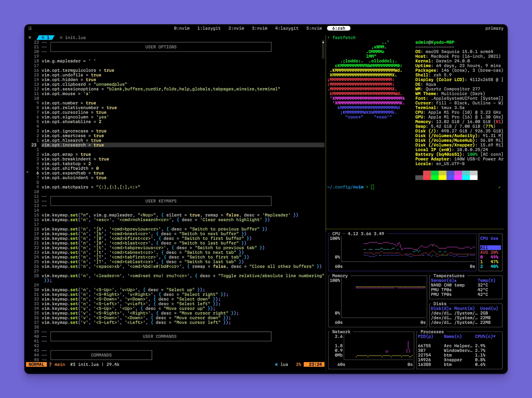Click the init.lua buffer icon
Screen dimensions: 532x398
[x=61, y=37]
